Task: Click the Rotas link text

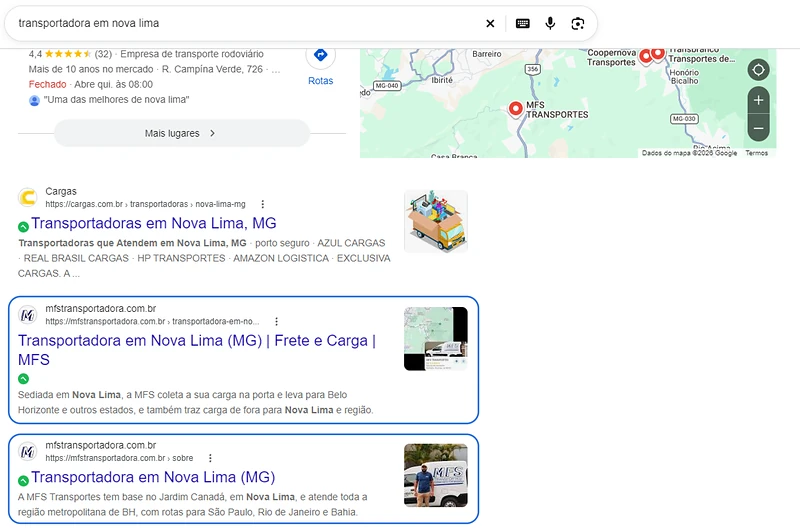Action: pos(320,81)
